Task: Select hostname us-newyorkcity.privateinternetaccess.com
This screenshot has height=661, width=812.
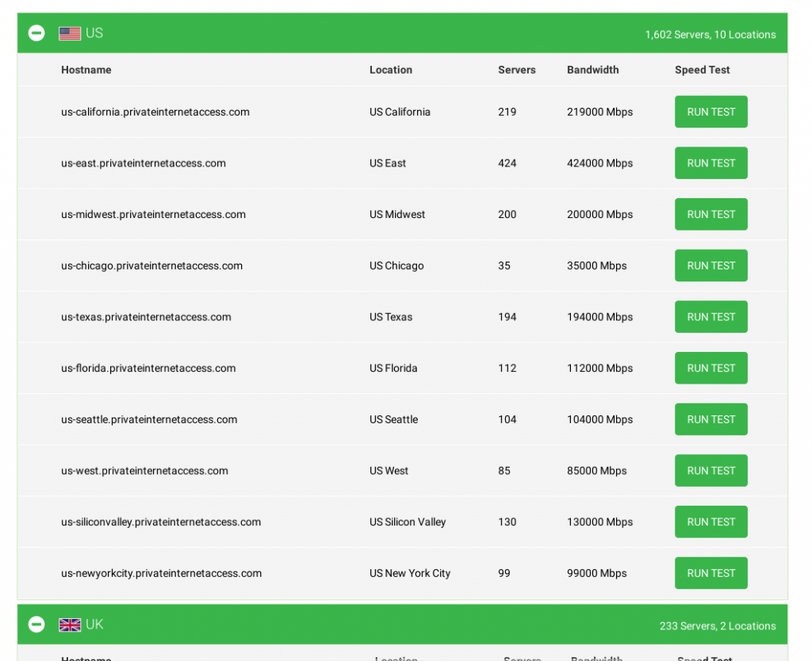Action: 162,573
